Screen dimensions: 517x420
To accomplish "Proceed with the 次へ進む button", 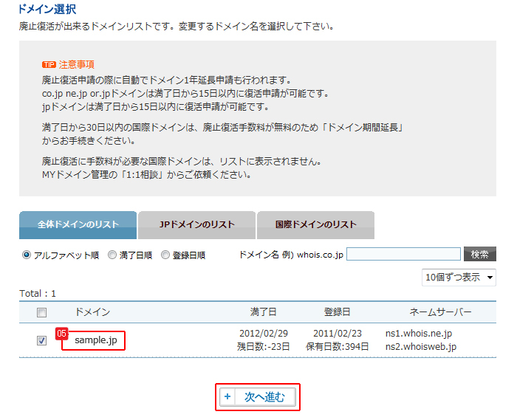I will [x=258, y=397].
